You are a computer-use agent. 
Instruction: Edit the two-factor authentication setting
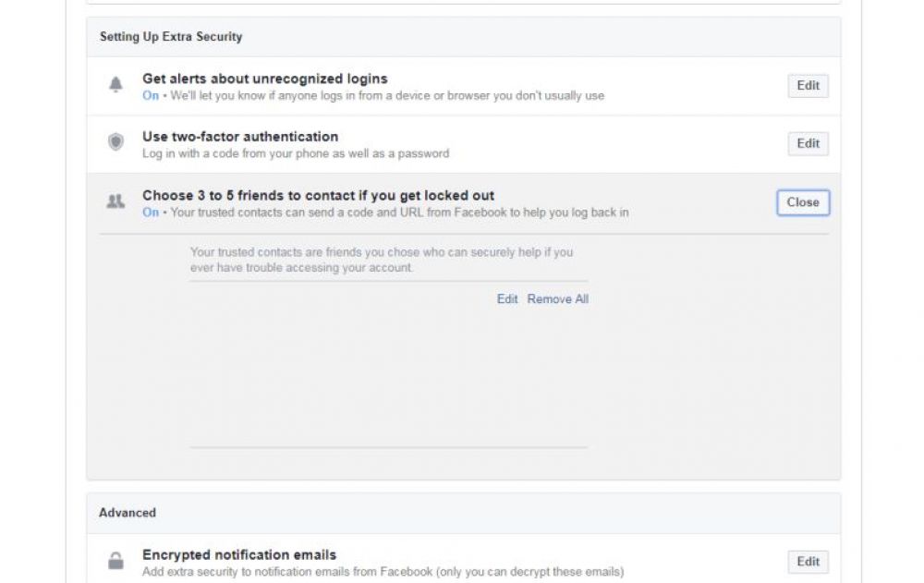tap(808, 143)
